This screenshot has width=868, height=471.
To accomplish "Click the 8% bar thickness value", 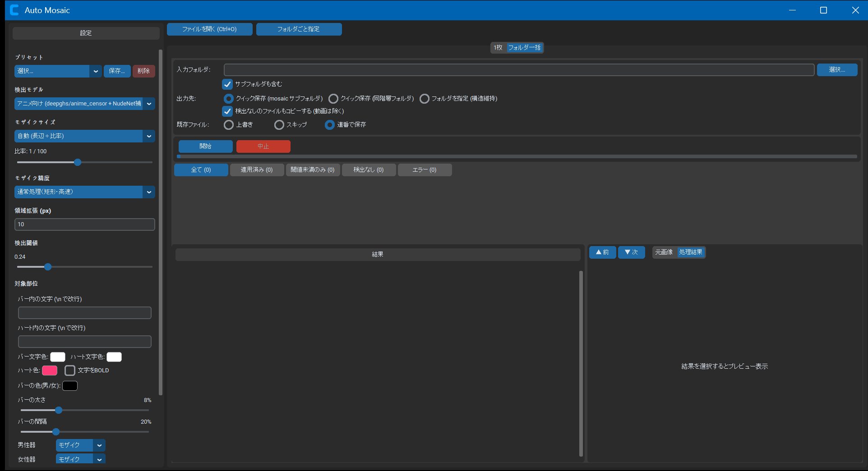I will (148, 400).
